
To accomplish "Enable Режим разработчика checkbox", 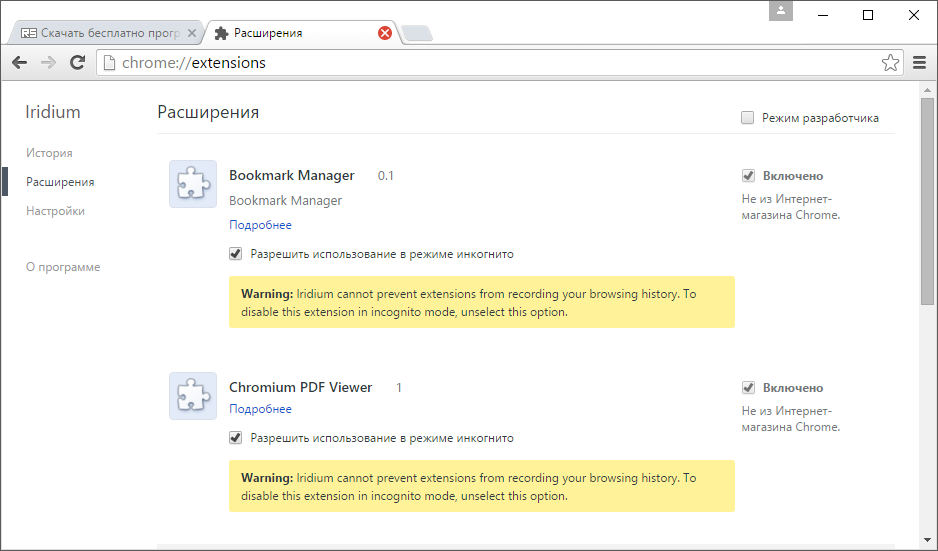I will coord(748,118).
